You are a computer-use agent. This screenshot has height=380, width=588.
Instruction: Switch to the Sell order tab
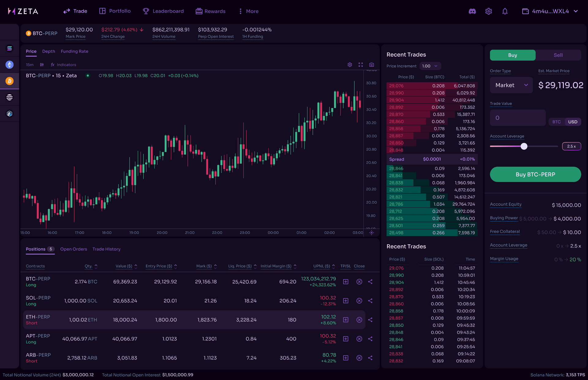pos(558,55)
